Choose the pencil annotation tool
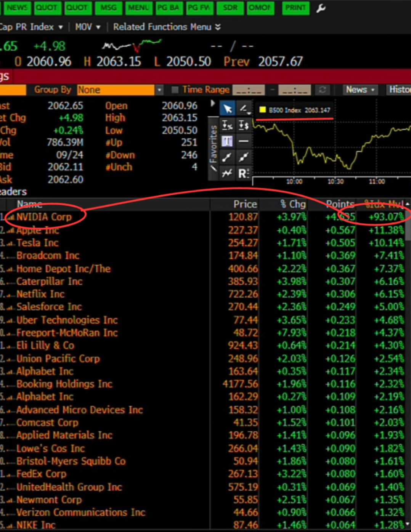This screenshot has width=411, height=532. (x=244, y=109)
